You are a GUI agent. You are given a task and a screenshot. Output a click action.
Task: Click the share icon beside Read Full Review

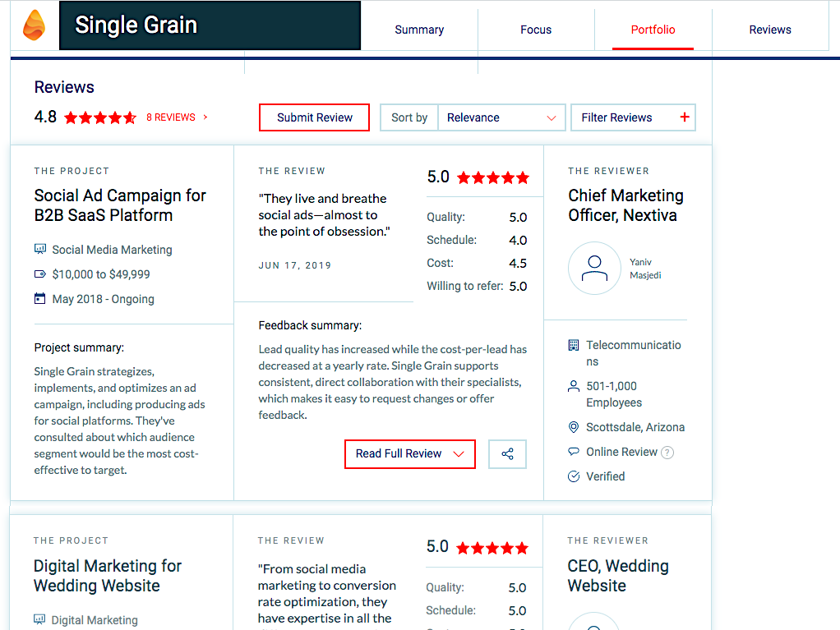[507, 454]
